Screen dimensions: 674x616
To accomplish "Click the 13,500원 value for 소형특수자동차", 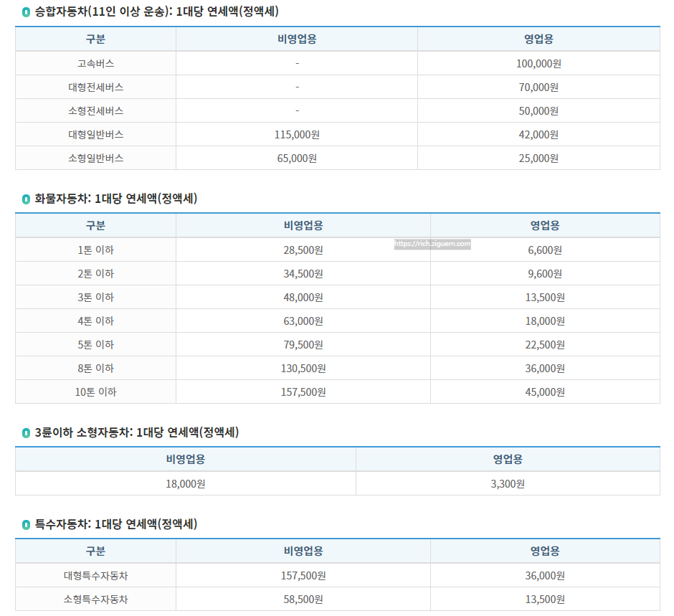I will pyautogui.click(x=544, y=599).
